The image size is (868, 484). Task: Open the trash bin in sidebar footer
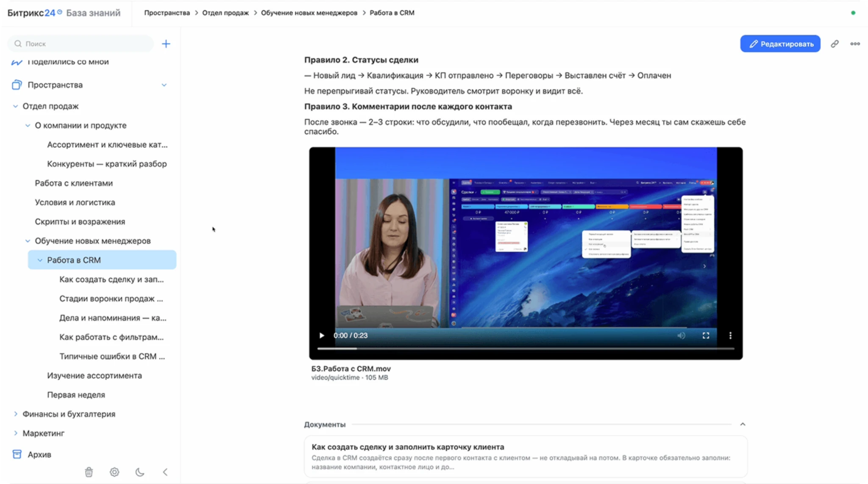pos(89,472)
